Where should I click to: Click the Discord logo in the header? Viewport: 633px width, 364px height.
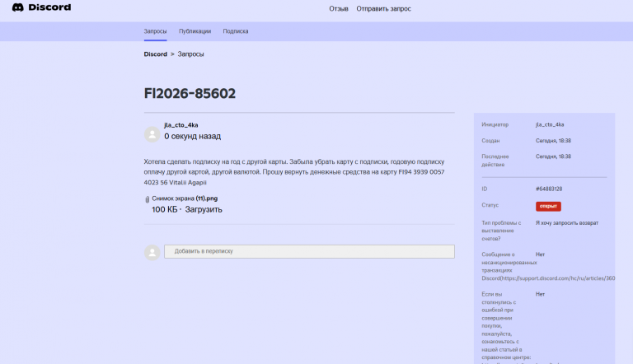pyautogui.click(x=41, y=7)
